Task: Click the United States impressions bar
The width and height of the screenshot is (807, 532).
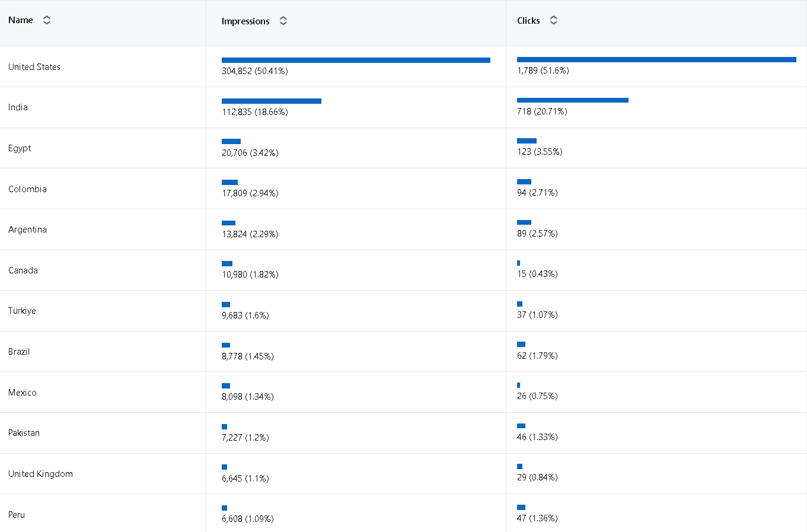Action: pyautogui.click(x=356, y=60)
